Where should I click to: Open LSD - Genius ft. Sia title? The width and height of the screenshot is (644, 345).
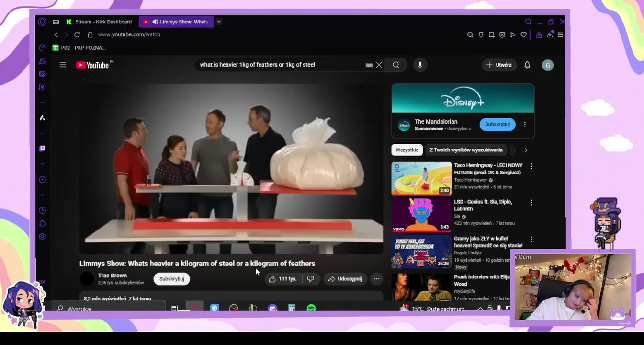[x=483, y=205]
